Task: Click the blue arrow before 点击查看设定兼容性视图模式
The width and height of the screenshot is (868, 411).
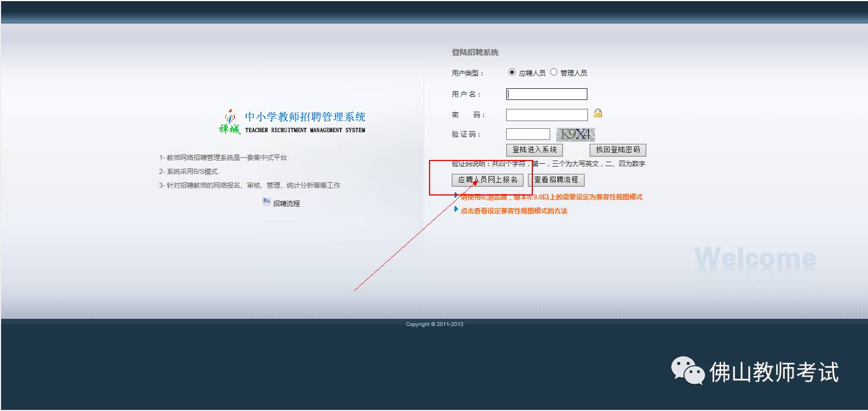Action: tap(456, 209)
